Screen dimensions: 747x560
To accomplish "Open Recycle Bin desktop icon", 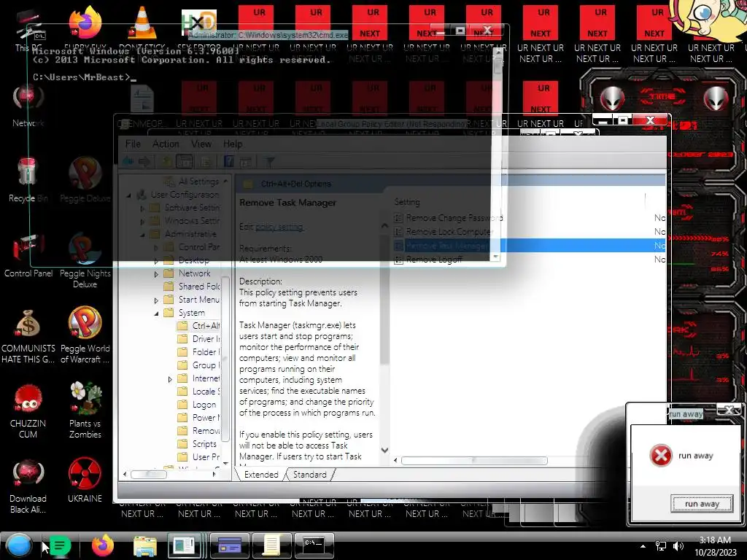I will [x=28, y=180].
